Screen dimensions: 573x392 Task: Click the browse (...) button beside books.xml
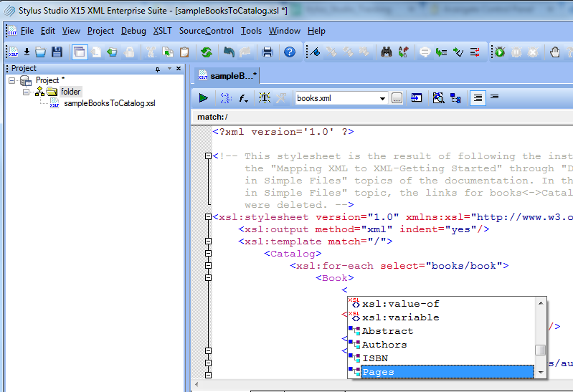click(x=397, y=98)
